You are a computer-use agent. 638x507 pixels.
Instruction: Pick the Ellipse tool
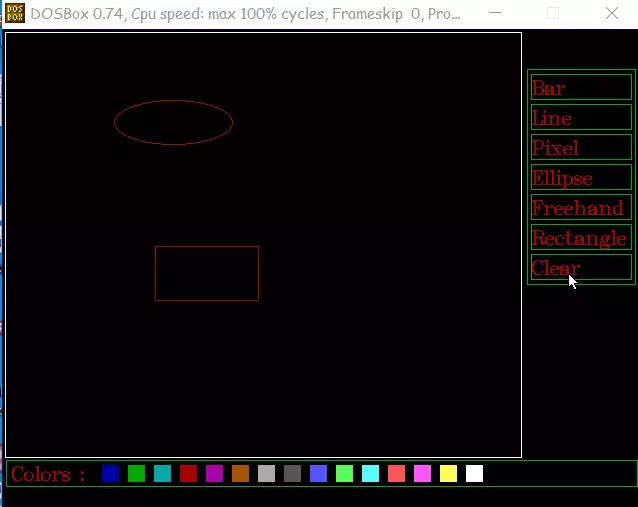(581, 177)
